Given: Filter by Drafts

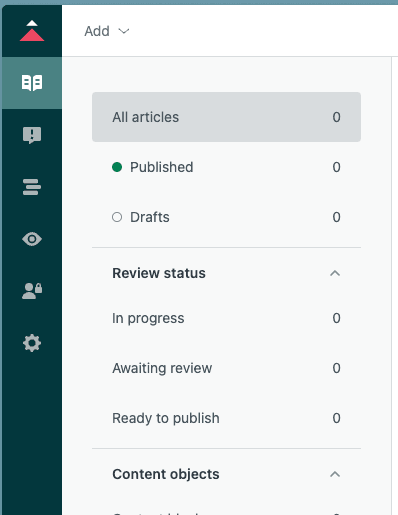Looking at the screenshot, I should pyautogui.click(x=226, y=217).
